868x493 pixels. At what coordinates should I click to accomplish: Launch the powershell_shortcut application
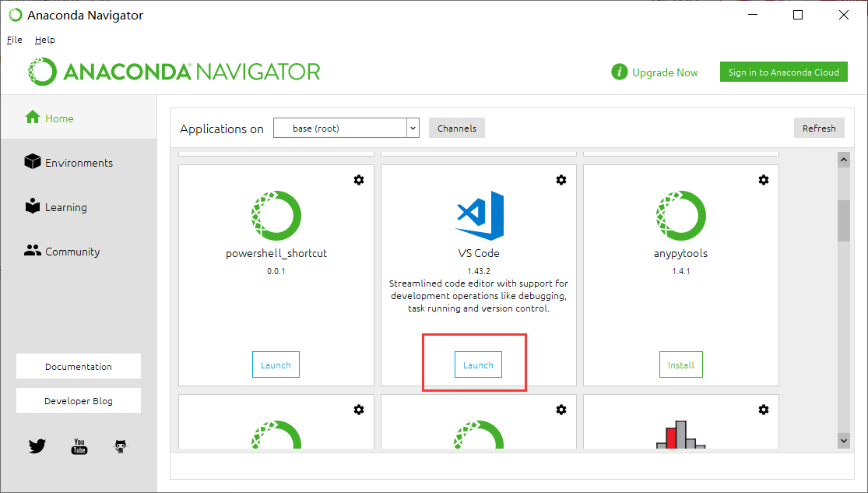tap(276, 364)
